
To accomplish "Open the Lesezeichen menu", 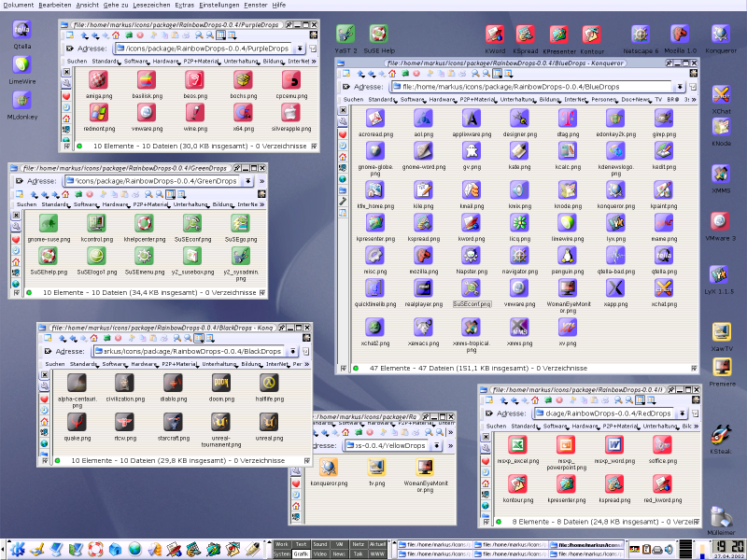I will coord(151,5).
